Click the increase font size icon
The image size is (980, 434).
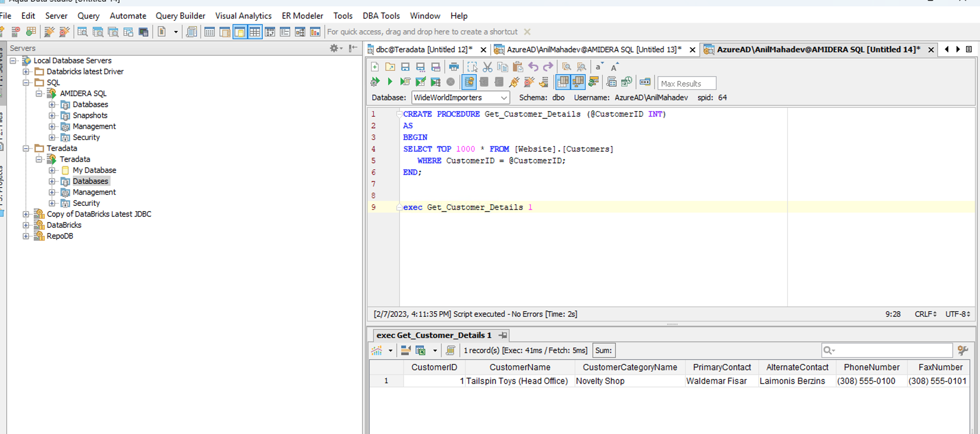(x=614, y=67)
